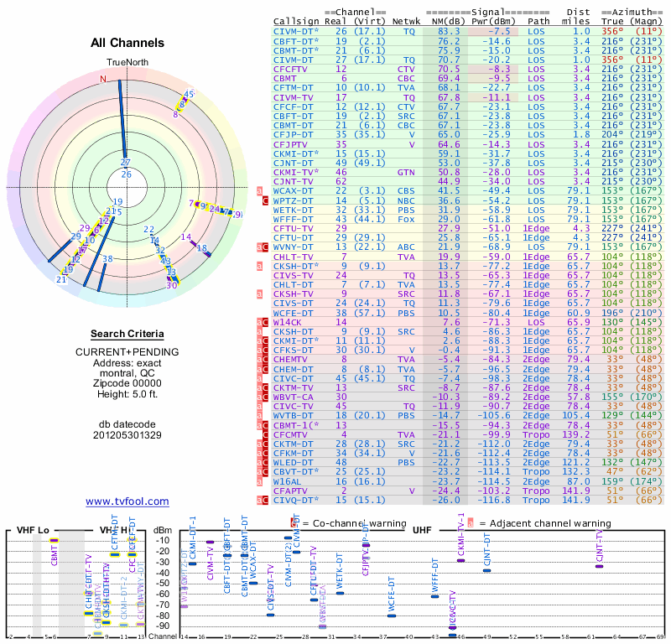Click the NBC network label
The width and height of the screenshot is (671, 644).
(x=406, y=200)
